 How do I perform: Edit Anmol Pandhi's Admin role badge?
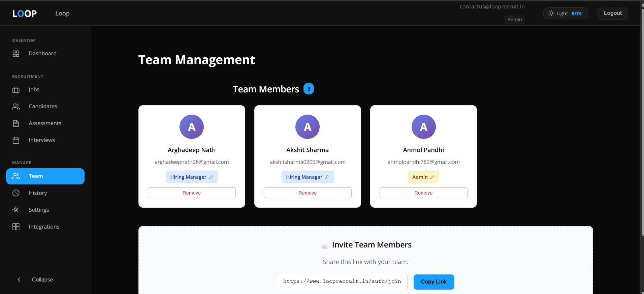423,177
